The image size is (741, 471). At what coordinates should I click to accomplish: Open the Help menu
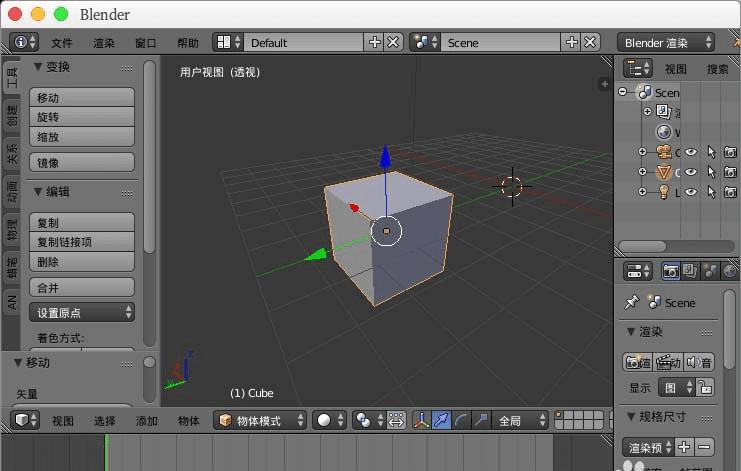pos(188,43)
